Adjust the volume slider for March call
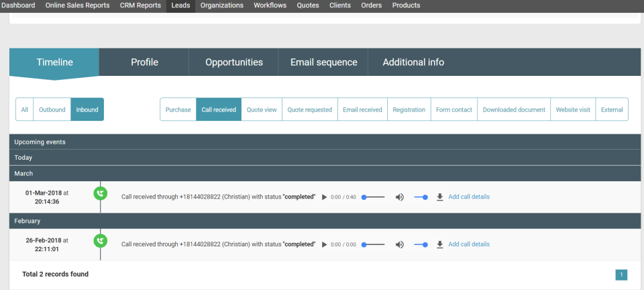644x290 pixels. tap(421, 197)
